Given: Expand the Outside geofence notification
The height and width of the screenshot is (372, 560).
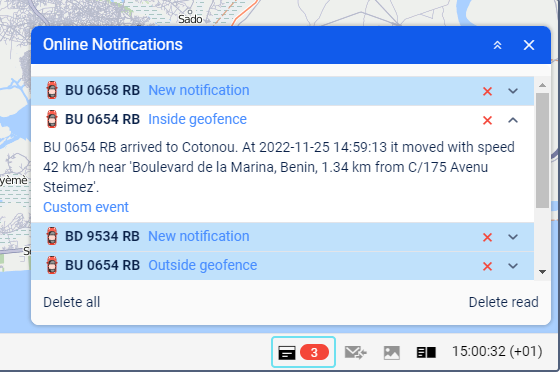Looking at the screenshot, I should pyautogui.click(x=513, y=266).
